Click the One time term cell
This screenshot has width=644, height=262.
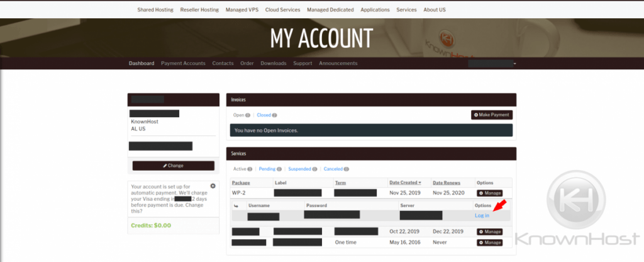346,242
